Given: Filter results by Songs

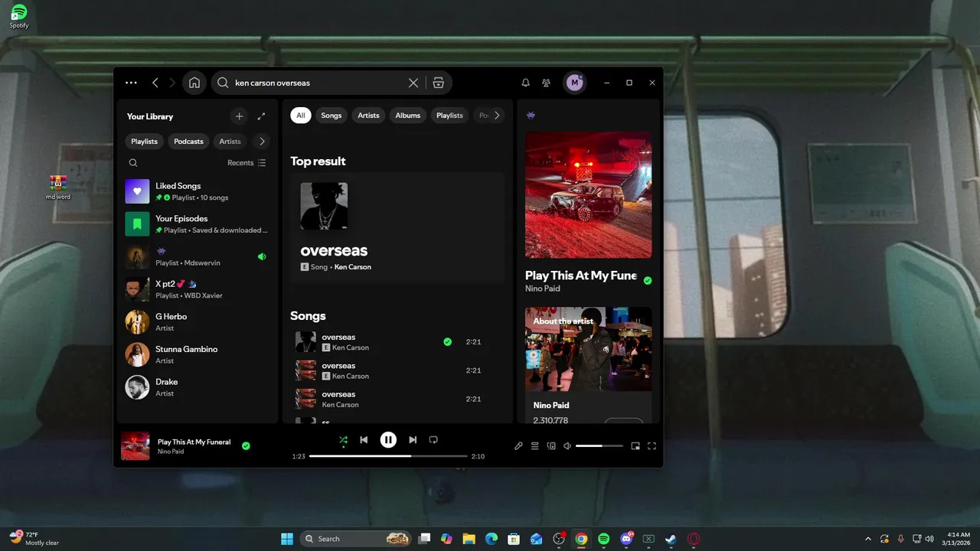Looking at the screenshot, I should click(331, 116).
